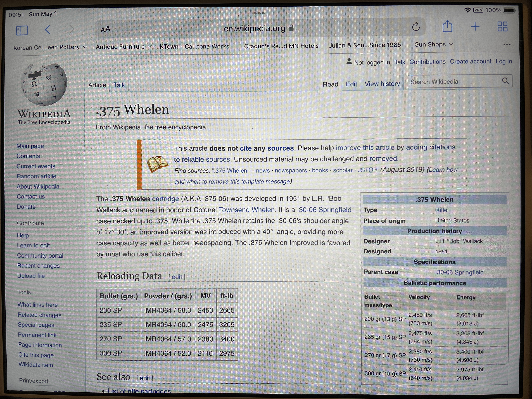Toggle the Safari sidebar icon
532x399 pixels.
(22, 30)
